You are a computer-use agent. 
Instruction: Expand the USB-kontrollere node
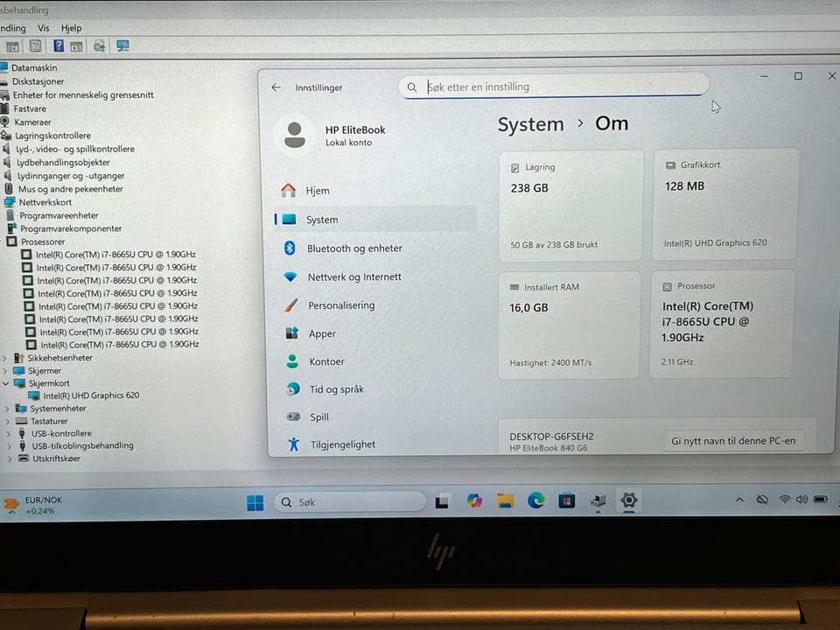pyautogui.click(x=9, y=434)
